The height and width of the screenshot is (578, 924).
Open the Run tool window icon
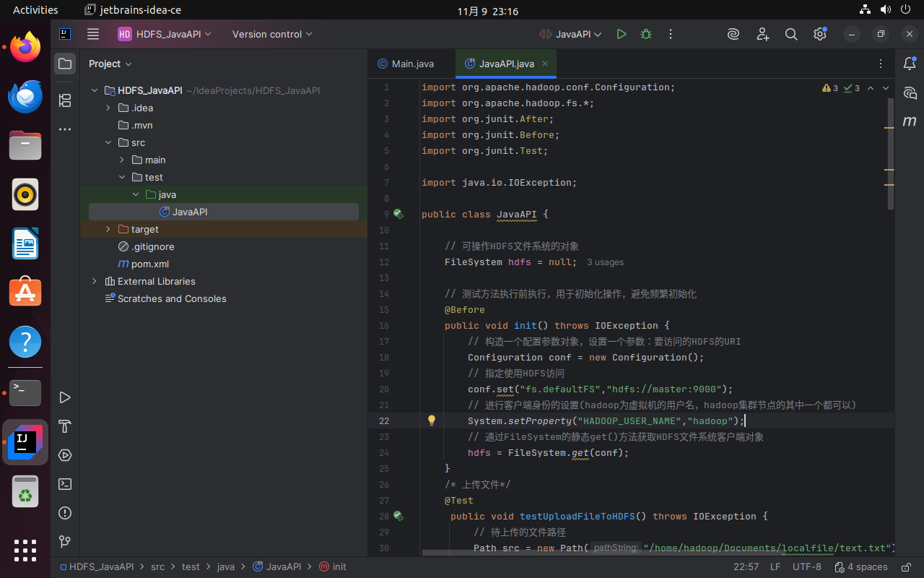click(x=65, y=397)
